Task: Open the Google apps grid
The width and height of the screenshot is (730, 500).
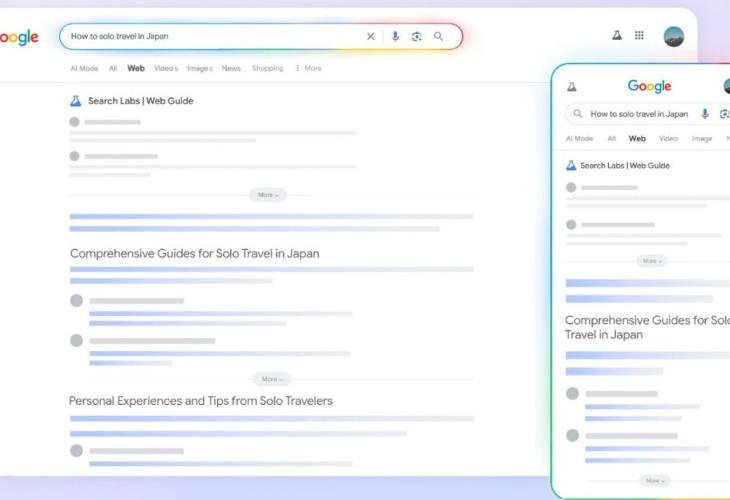Action: click(x=640, y=35)
